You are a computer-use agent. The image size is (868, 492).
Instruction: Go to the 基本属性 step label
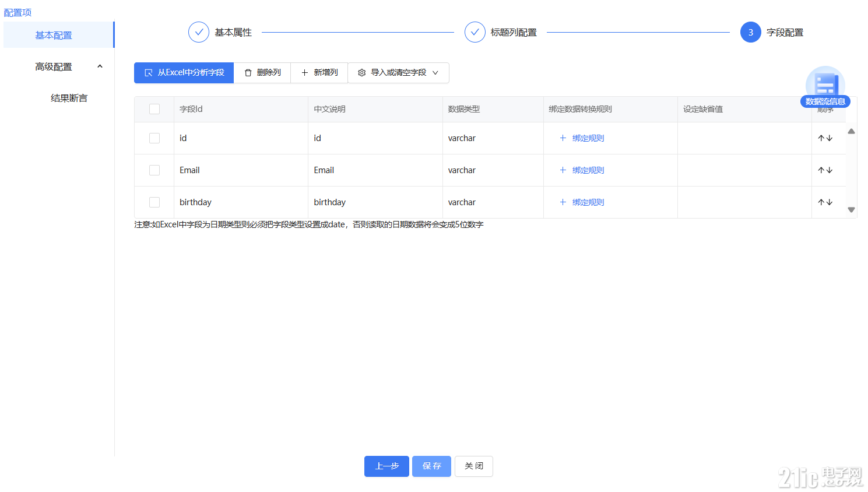(233, 33)
